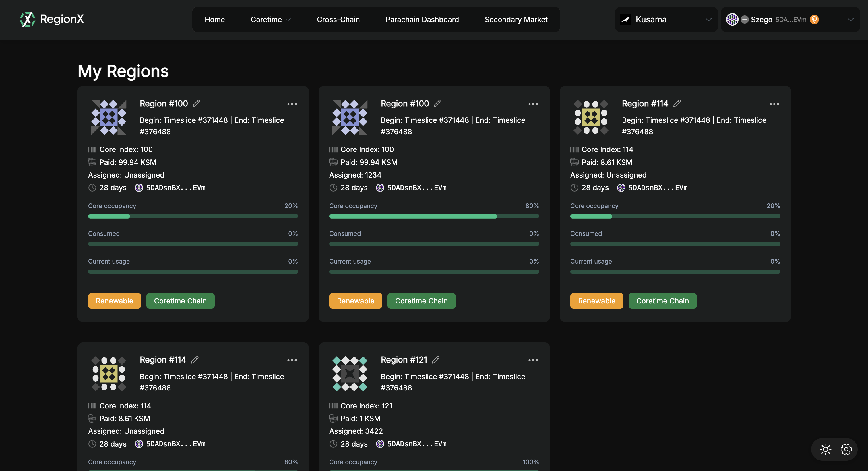Click the rocket icon beside Kusama
This screenshot has height=471, width=868.
click(625, 19)
